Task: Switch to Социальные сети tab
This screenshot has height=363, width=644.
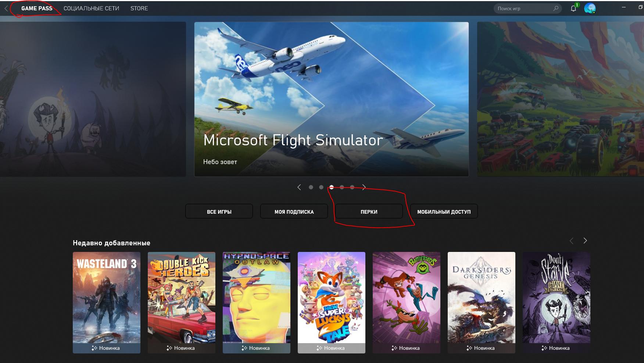Action: pyautogui.click(x=92, y=8)
